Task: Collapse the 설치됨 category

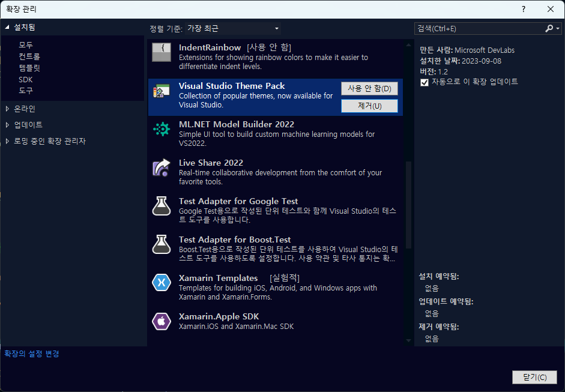Action: 7,28
